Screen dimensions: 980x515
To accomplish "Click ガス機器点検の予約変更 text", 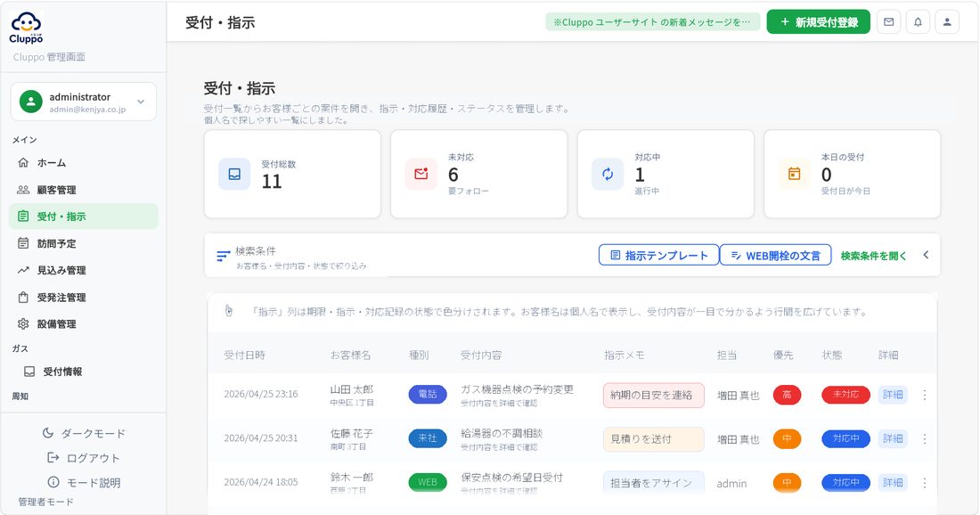I will click(517, 388).
